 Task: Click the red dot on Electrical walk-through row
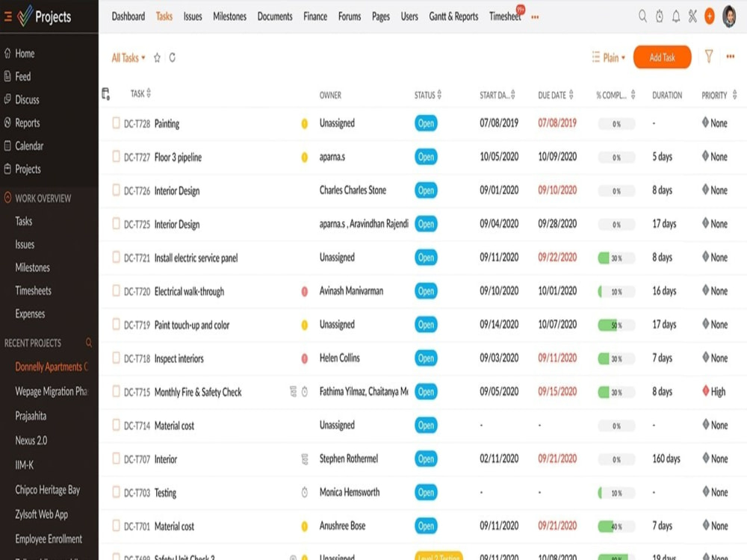pos(305,291)
